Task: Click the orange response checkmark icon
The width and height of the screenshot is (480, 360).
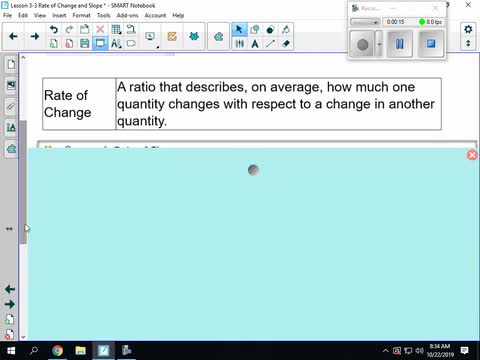Action: coord(172,36)
